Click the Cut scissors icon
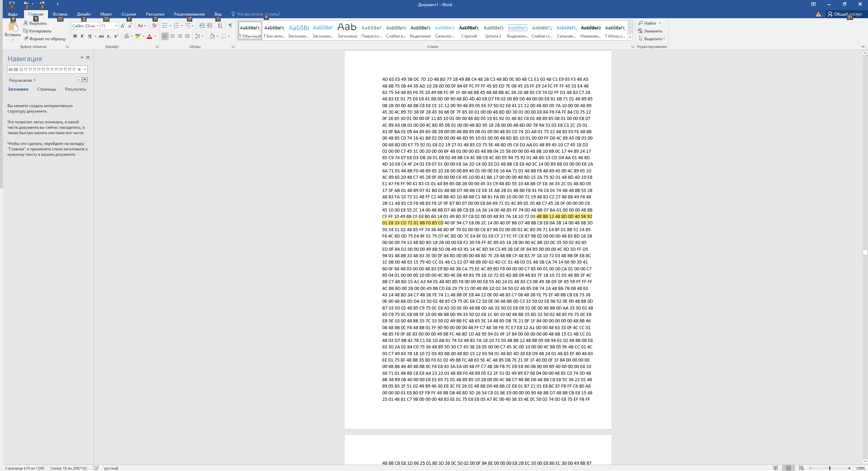 click(26, 23)
